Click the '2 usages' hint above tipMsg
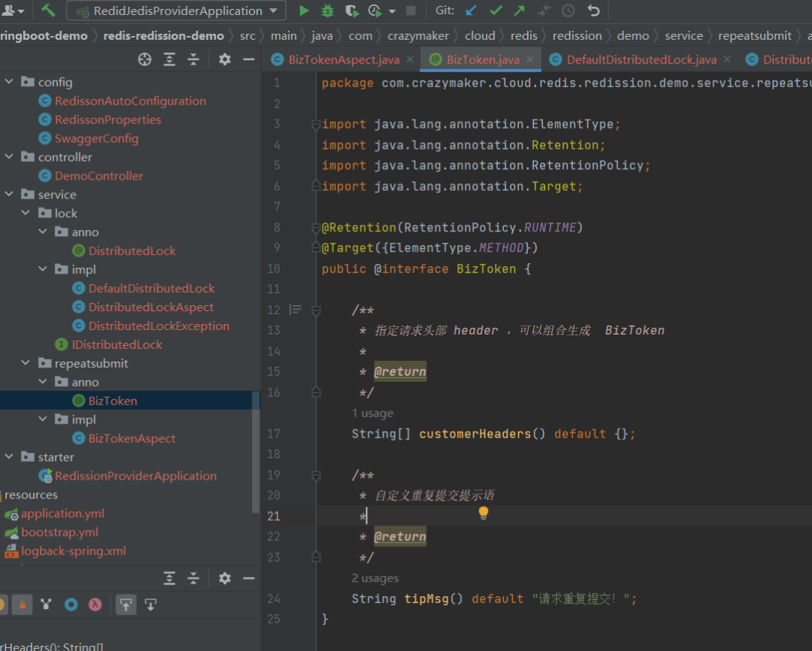This screenshot has width=812, height=651. 375,578
